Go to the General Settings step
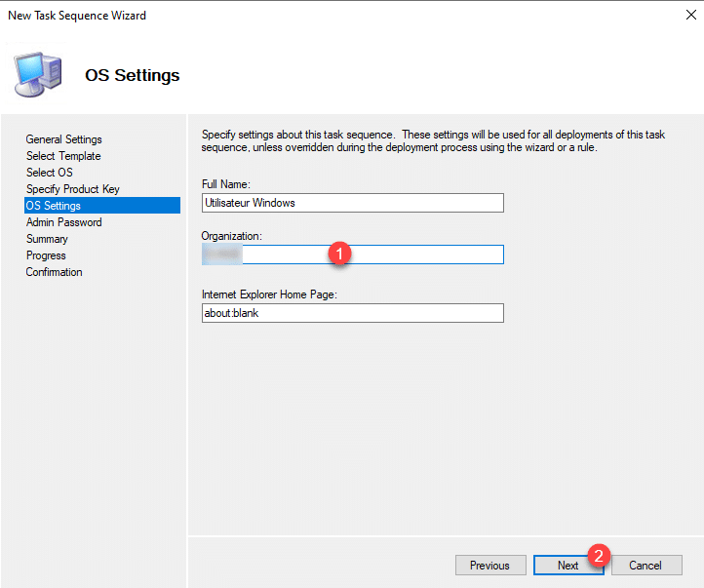 63,139
